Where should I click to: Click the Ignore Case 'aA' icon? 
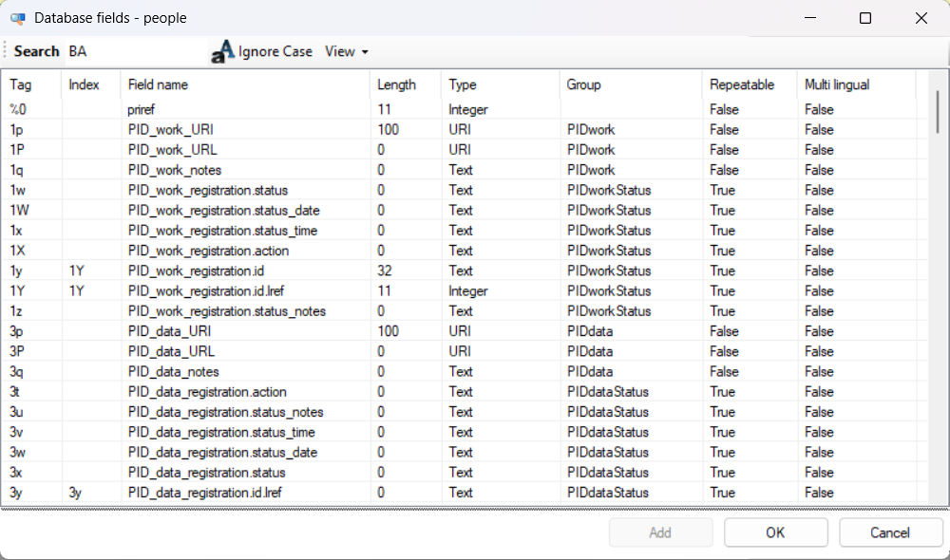(222, 52)
